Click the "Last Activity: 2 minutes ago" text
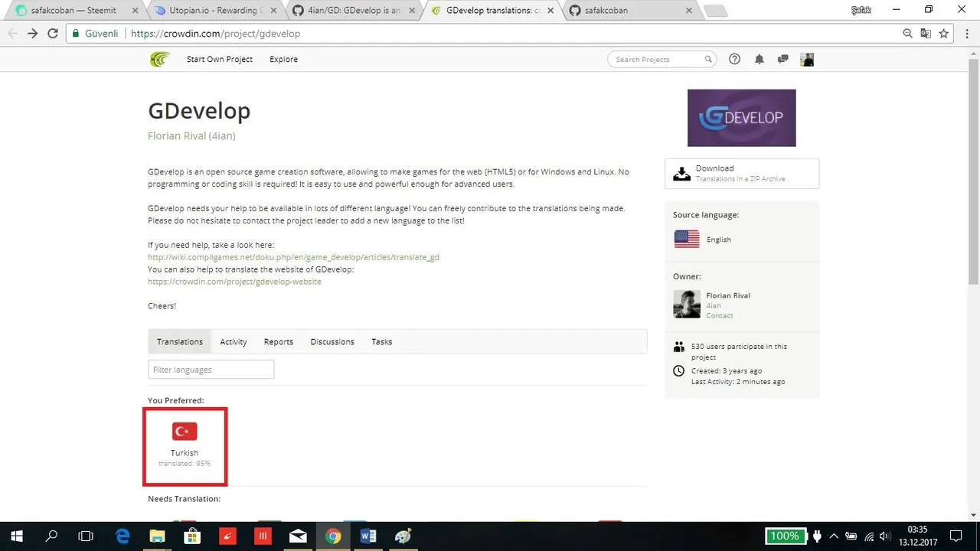980x551 pixels. pyautogui.click(x=738, y=381)
